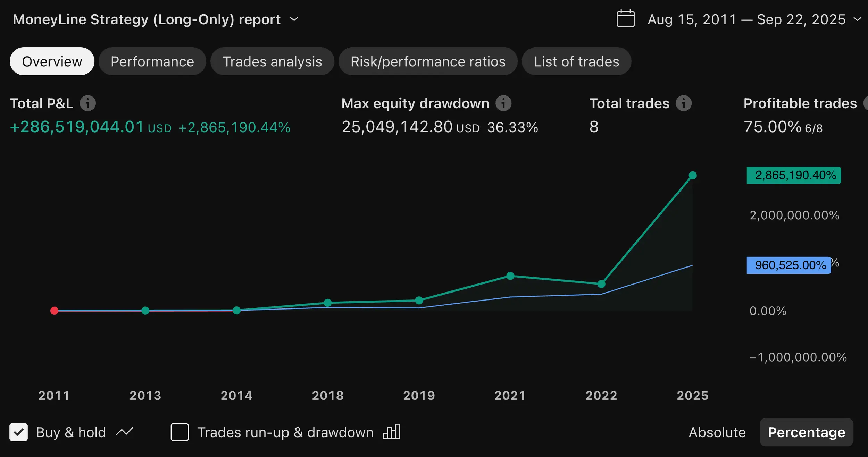Click the blue 960,525.00% buy & hold label
868x457 pixels.
coord(788,265)
